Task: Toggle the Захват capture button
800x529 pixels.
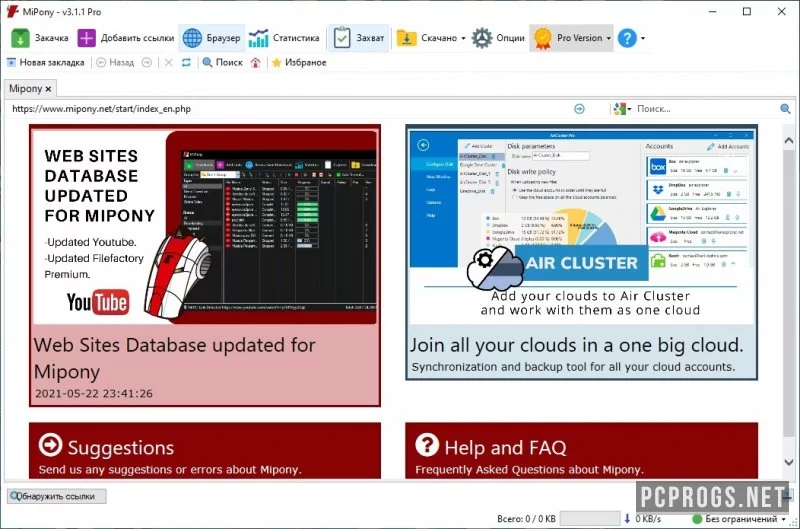Action: (358, 38)
